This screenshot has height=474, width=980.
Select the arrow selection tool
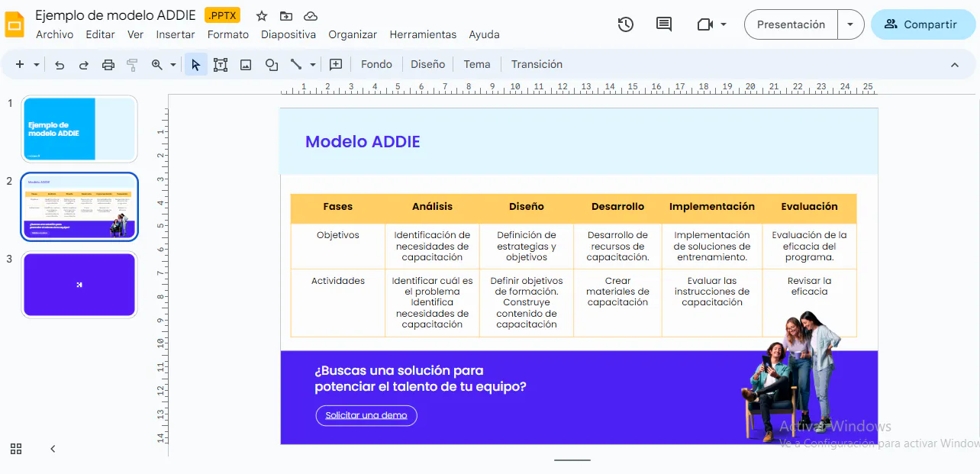click(x=195, y=64)
